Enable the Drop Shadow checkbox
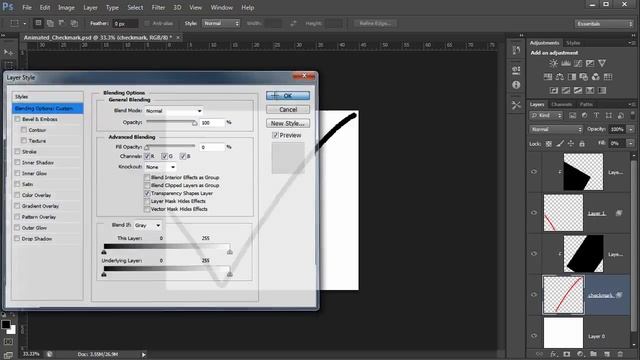Screen dimensions: 640x360 [17, 238]
